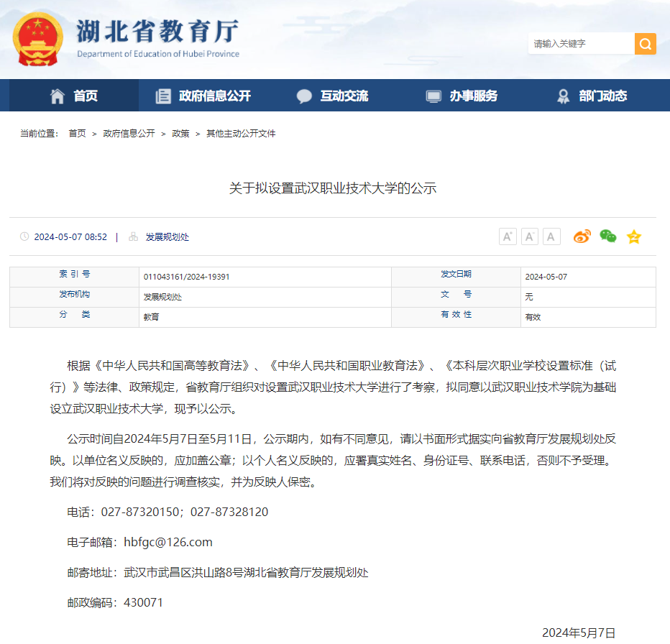Click the department icon beside 发展规划处
Screen dimensions: 670x644
point(133,236)
